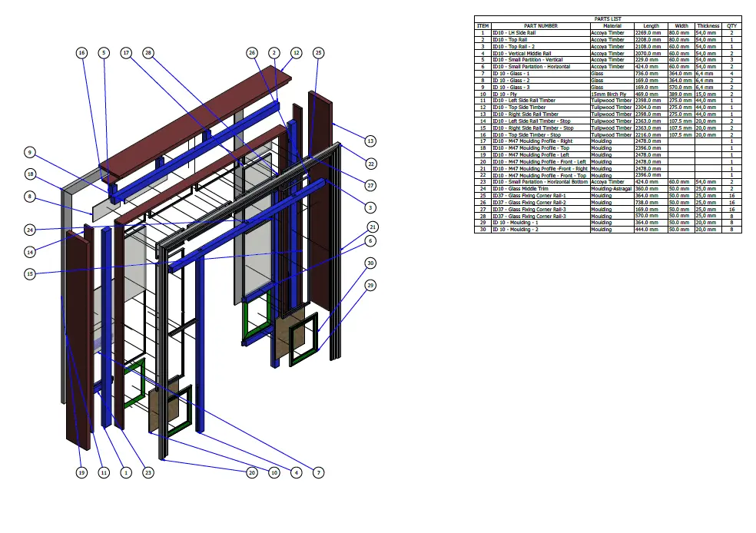Click the PARTS LIST title cell
This screenshot has height=533, width=756.
tap(608, 18)
